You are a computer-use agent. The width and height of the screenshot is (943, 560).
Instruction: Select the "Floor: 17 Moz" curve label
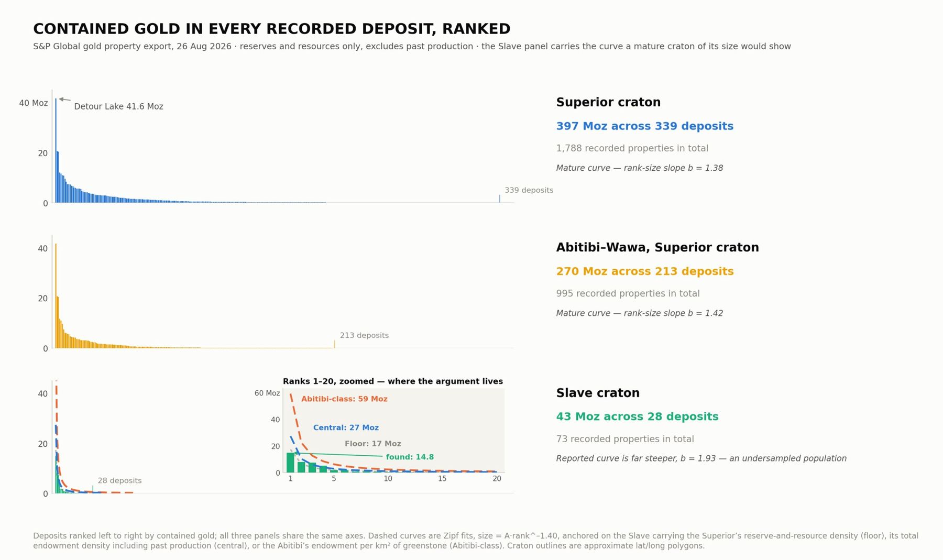pyautogui.click(x=372, y=444)
